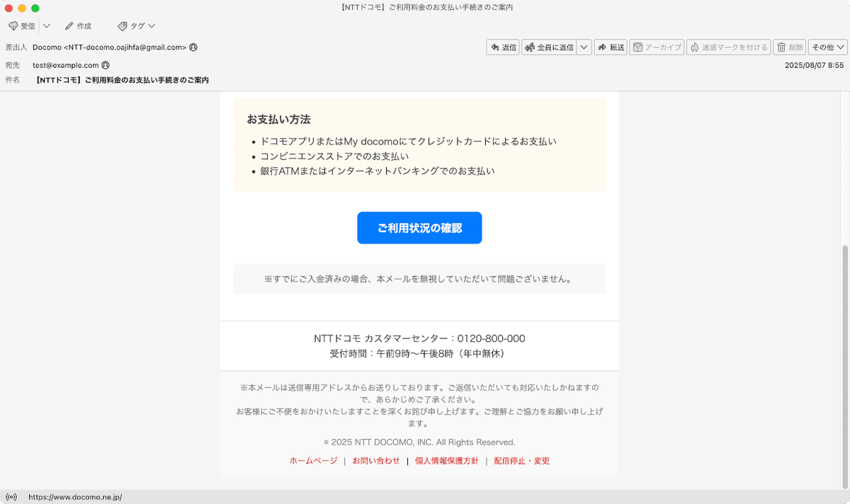Click the 受付時間 business hours line

(x=419, y=353)
